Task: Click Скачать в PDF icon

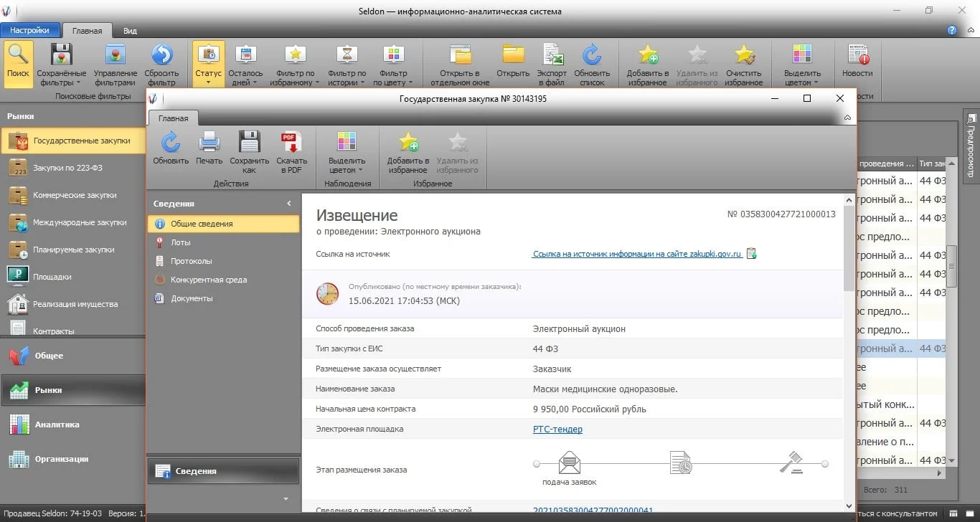Action: pos(291,151)
